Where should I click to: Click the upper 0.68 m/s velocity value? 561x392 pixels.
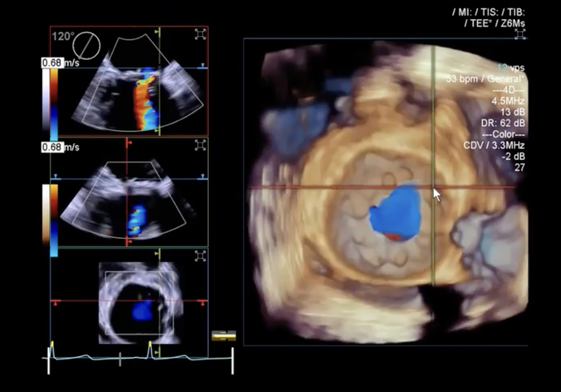point(52,63)
